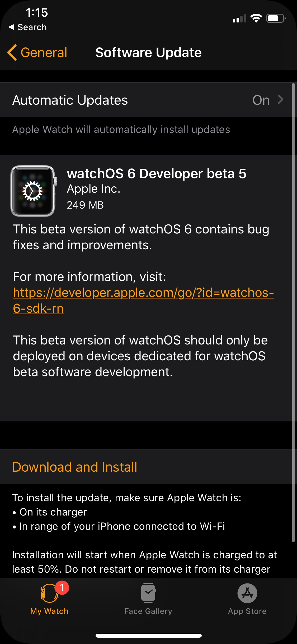Tap Download and Install
This screenshot has height=644, width=297.
[x=75, y=467]
